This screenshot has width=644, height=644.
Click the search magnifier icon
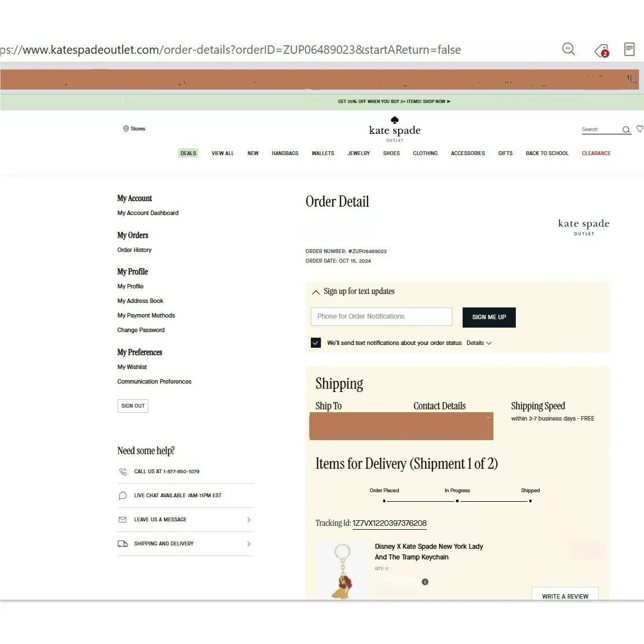click(626, 130)
